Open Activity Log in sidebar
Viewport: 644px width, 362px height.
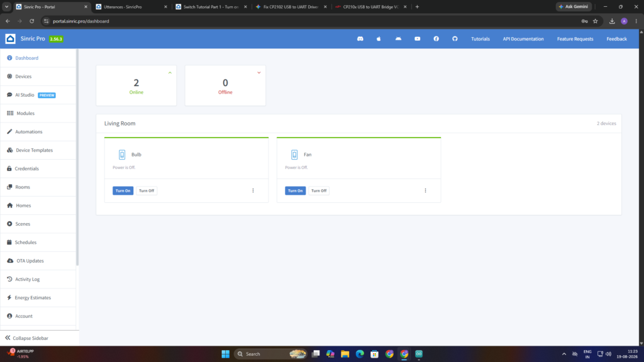pyautogui.click(x=38, y=280)
